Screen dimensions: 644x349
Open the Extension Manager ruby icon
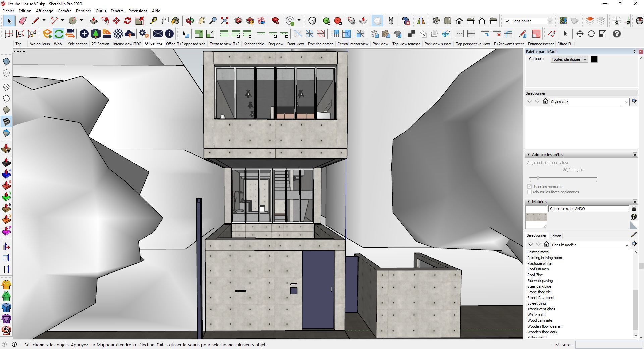pos(275,21)
